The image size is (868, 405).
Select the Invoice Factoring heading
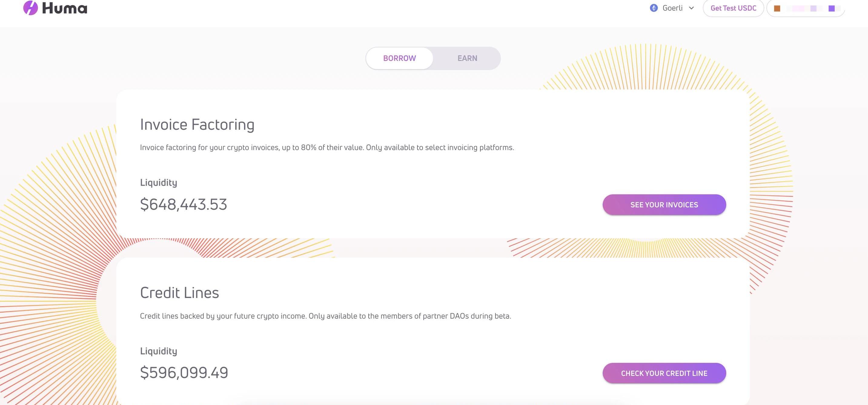pyautogui.click(x=197, y=124)
